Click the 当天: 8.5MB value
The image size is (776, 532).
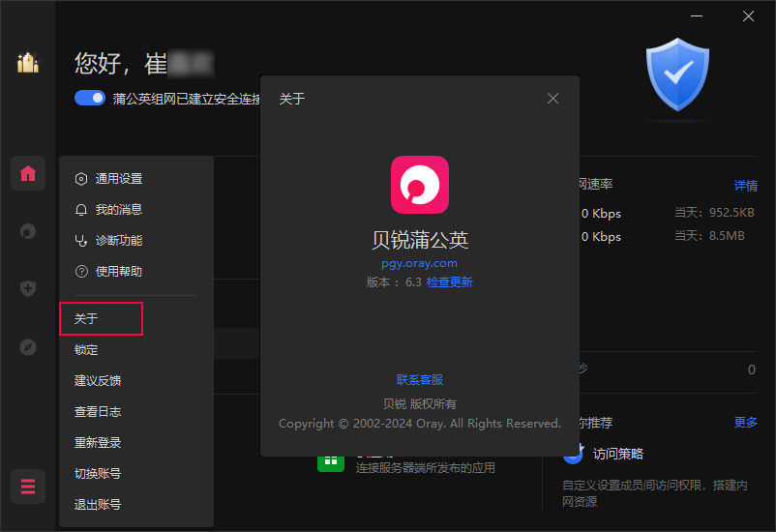709,236
